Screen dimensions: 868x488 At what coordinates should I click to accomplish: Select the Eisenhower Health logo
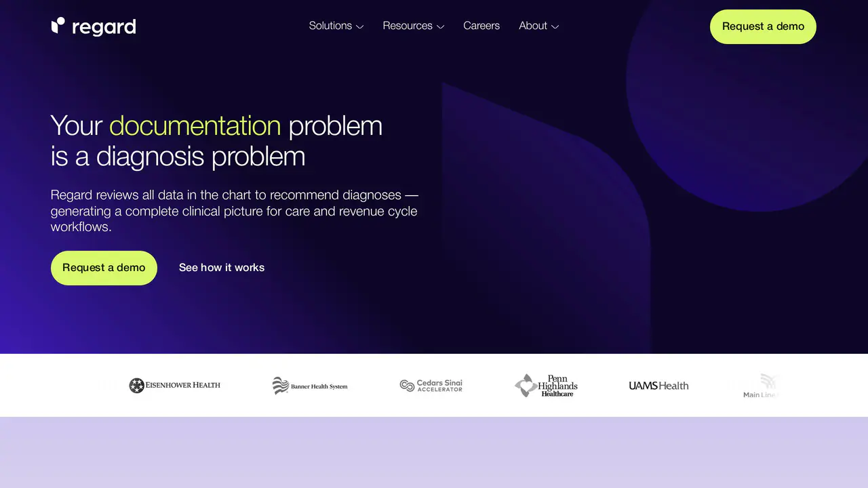pos(175,386)
